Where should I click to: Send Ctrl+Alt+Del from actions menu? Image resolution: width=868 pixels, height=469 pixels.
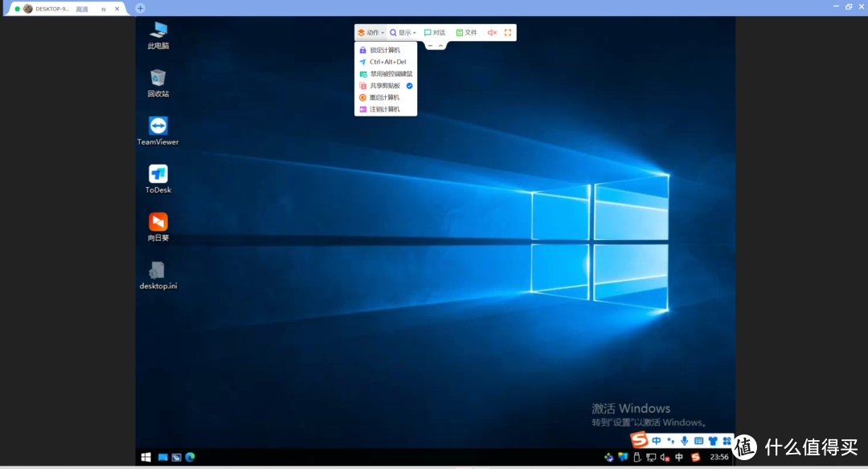click(385, 62)
